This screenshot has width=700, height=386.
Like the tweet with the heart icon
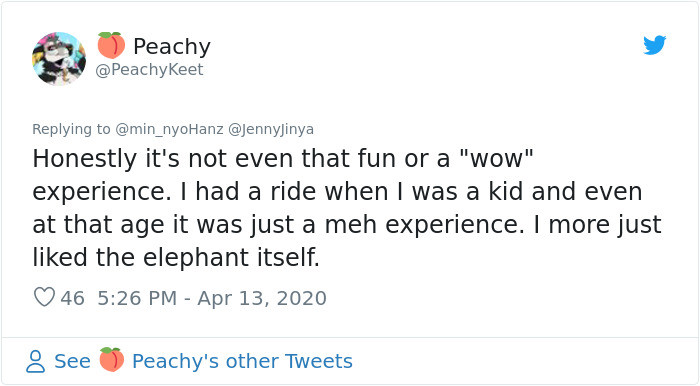tap(44, 297)
